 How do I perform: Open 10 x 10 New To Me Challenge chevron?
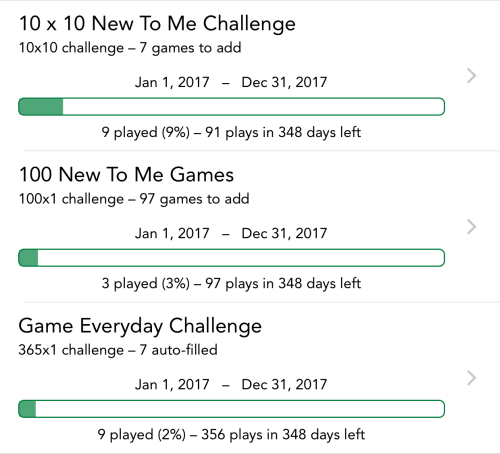471,76
